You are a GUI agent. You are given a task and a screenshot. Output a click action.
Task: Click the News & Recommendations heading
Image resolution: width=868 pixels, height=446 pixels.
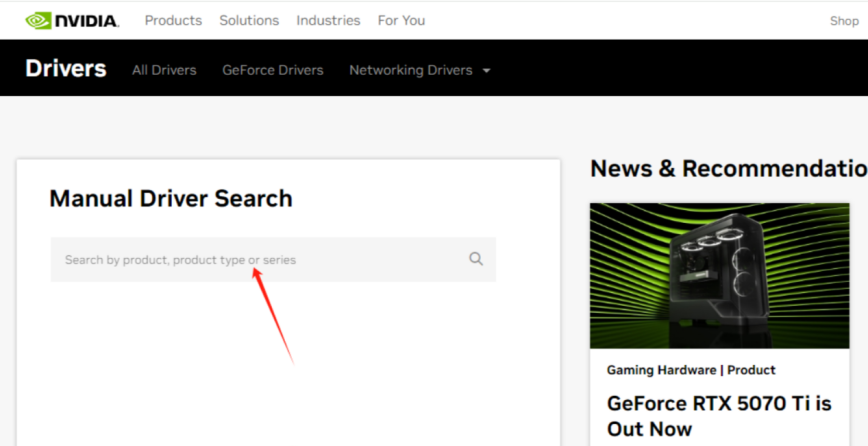pos(729,168)
